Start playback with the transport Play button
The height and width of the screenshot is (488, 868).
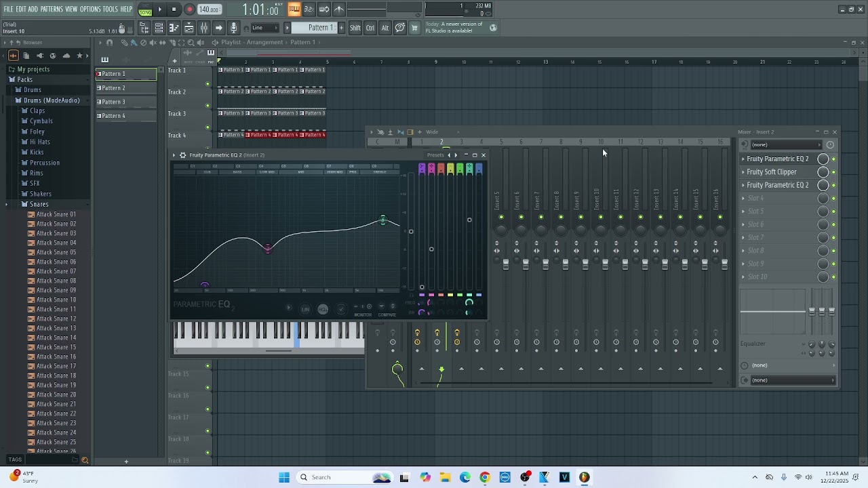point(160,9)
